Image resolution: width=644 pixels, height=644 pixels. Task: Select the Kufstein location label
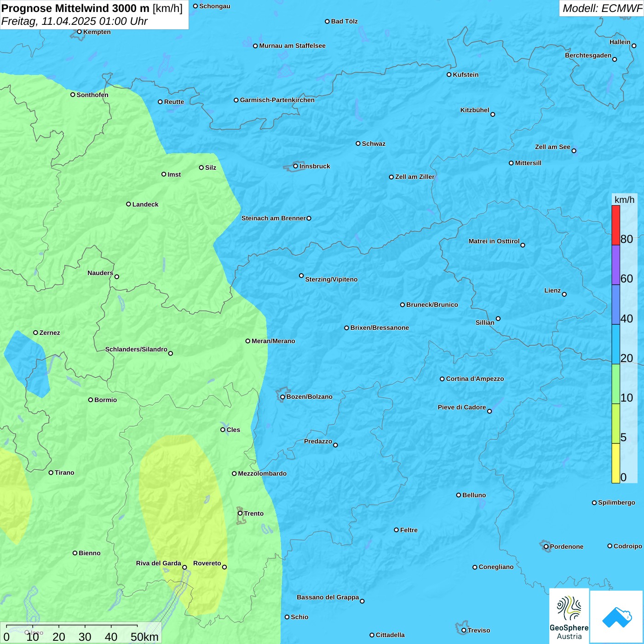pyautogui.click(x=466, y=75)
